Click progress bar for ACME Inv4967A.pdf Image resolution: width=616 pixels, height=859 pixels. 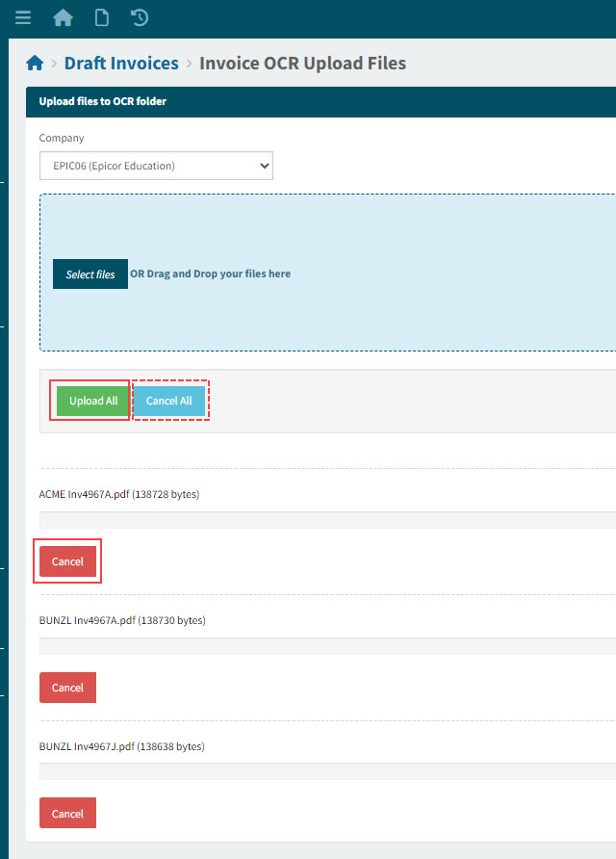(327, 520)
